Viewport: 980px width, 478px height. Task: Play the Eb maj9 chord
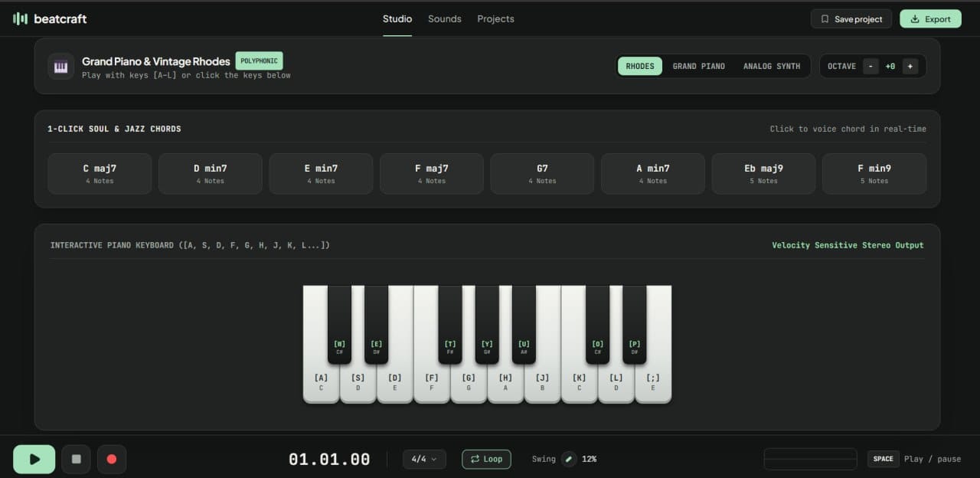(764, 174)
